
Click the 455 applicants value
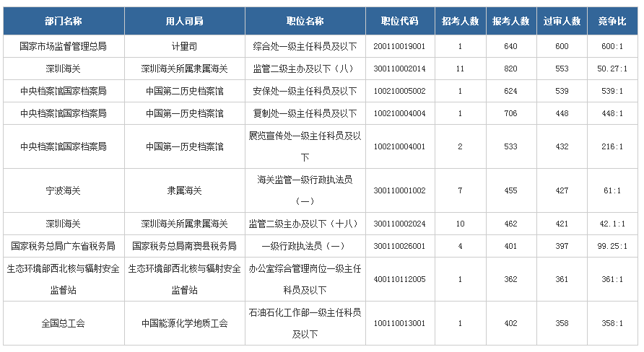511,190
